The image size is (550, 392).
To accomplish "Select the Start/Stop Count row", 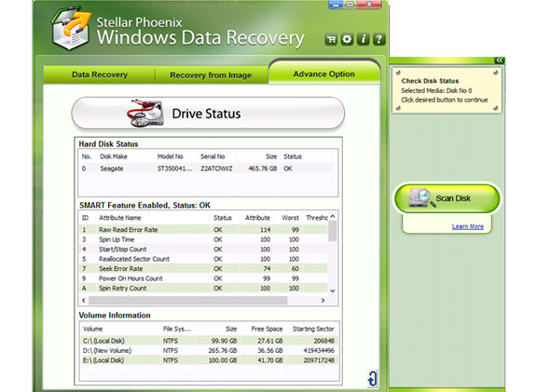I will coord(203,250).
